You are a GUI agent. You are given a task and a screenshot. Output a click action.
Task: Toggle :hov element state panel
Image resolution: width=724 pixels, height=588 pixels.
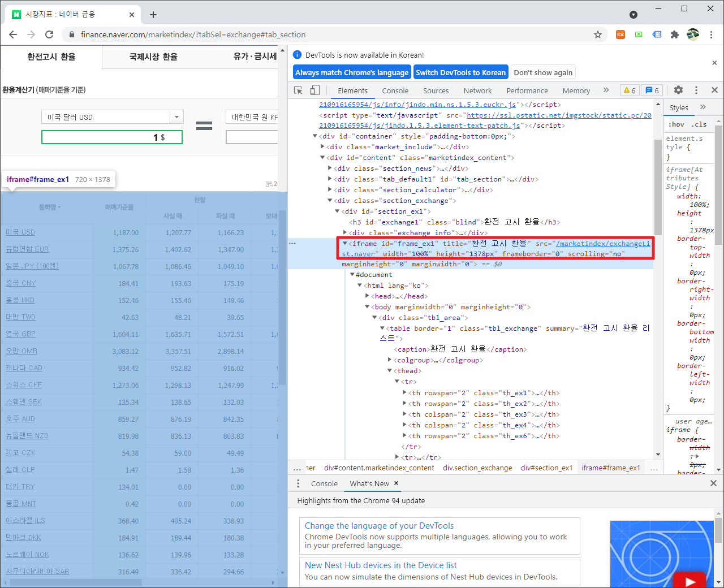(x=676, y=124)
